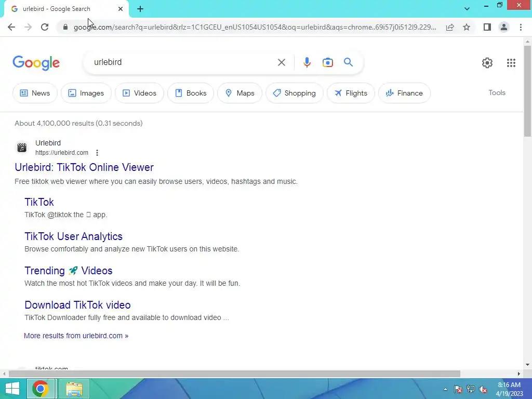
Task: Switch to the News filter
Action: pyautogui.click(x=35, y=93)
